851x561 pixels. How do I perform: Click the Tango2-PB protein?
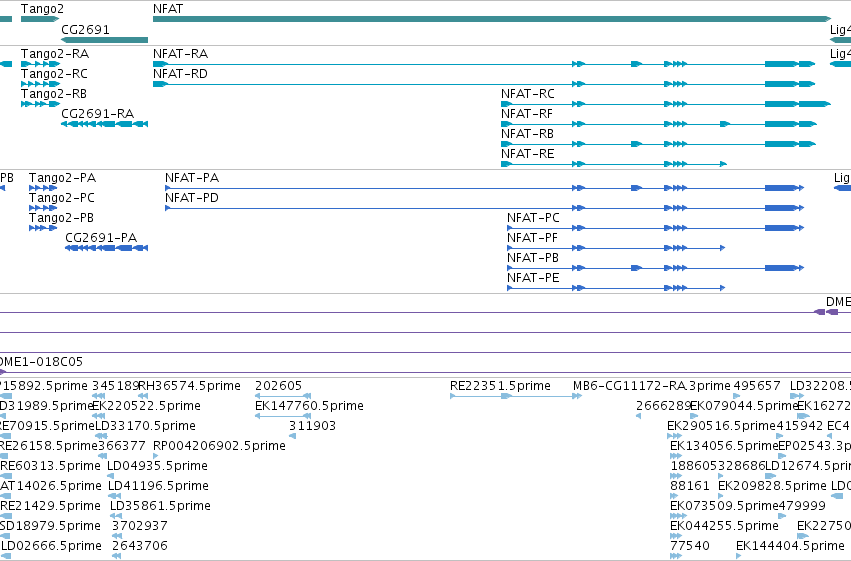tap(43, 228)
